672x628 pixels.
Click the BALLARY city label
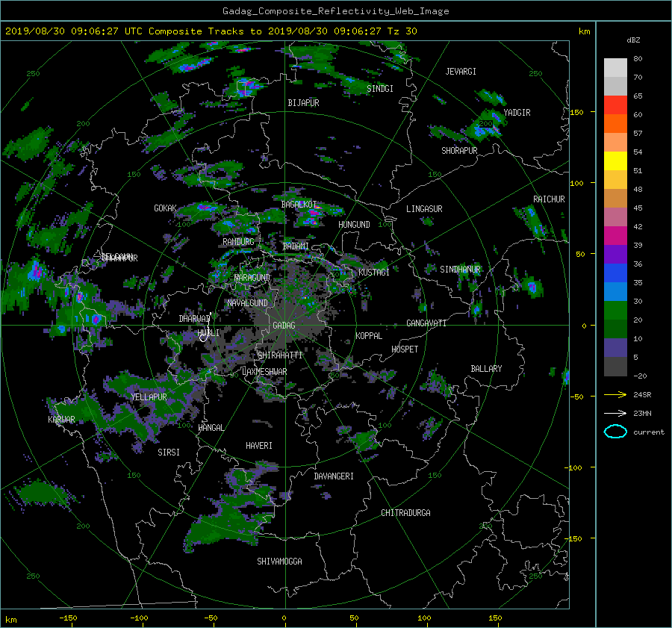click(x=486, y=369)
